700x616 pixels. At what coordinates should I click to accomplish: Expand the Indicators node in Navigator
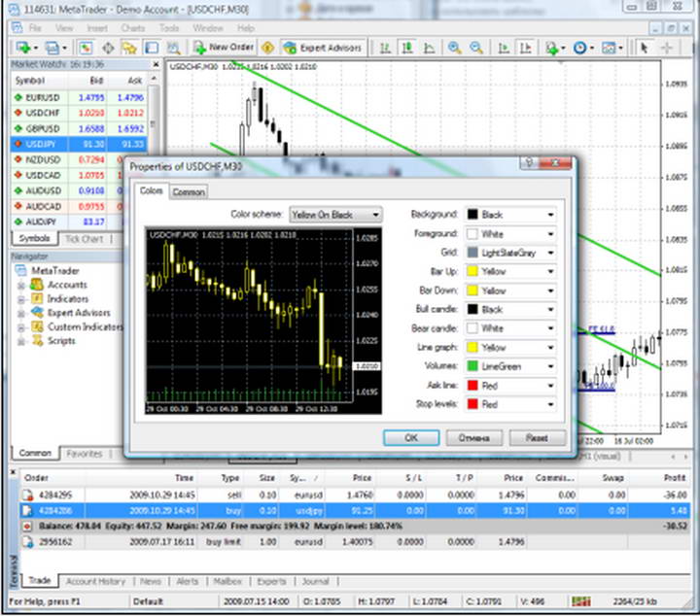click(x=20, y=299)
